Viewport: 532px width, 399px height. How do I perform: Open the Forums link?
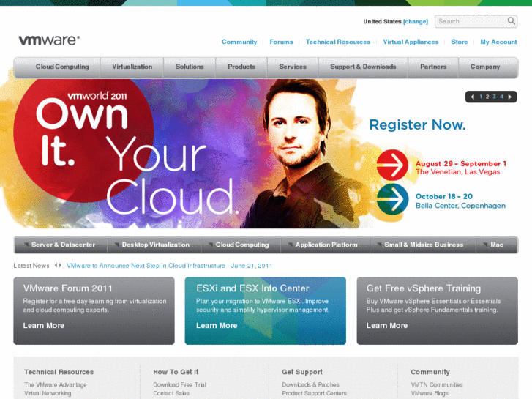coord(281,42)
